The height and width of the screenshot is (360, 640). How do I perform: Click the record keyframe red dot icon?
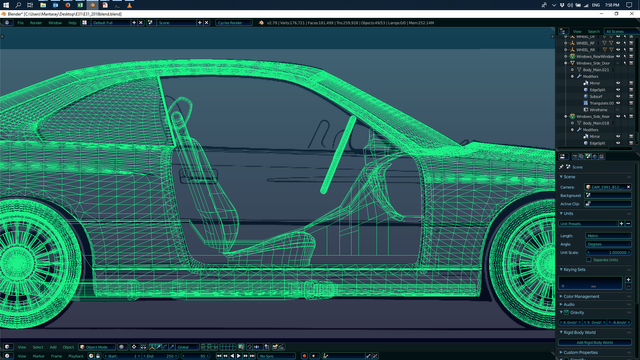pos(304,356)
